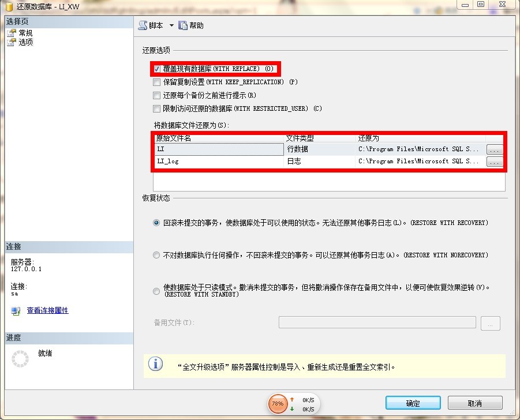
Task: Click the information icon in yellow bar
Action: coord(155,364)
